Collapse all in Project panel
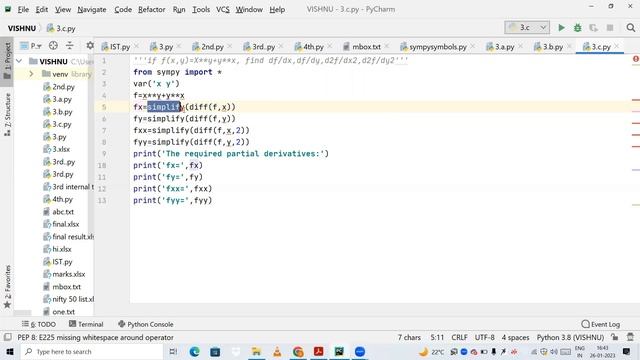The width and height of the screenshot is (640, 360). (x=70, y=46)
